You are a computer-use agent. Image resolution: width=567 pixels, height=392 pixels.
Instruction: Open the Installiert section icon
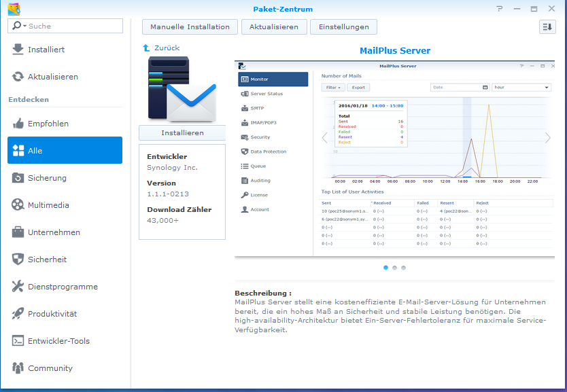[18, 50]
